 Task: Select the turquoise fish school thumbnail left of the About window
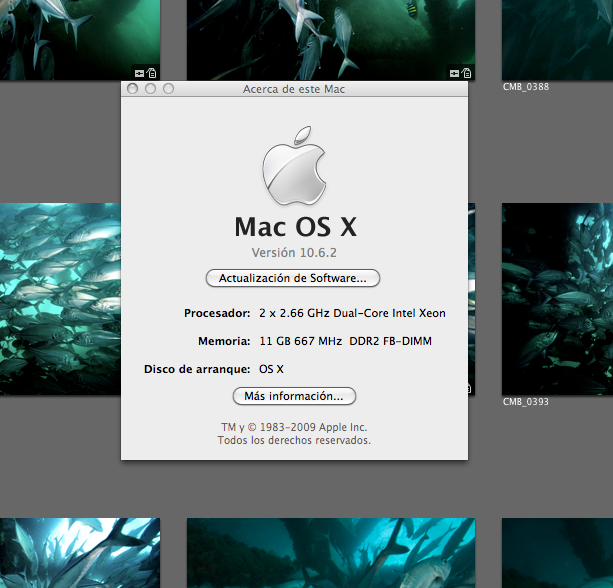coord(60,299)
